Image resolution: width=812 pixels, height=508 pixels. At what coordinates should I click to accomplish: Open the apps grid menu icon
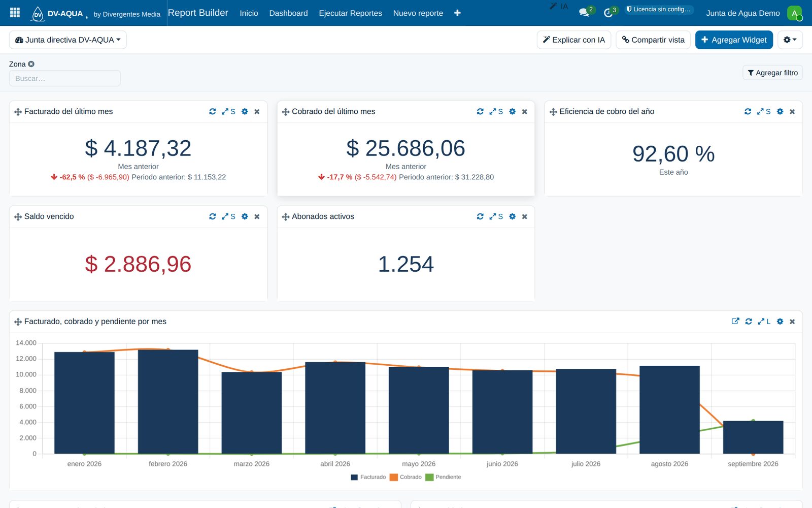click(15, 13)
